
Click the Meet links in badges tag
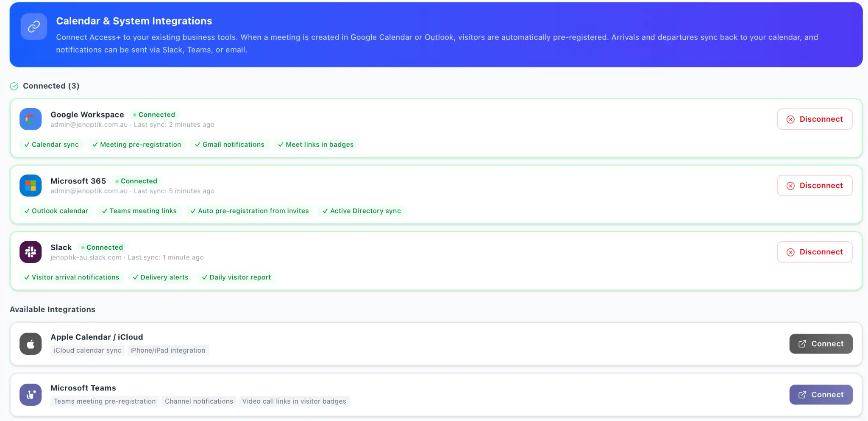coord(316,145)
